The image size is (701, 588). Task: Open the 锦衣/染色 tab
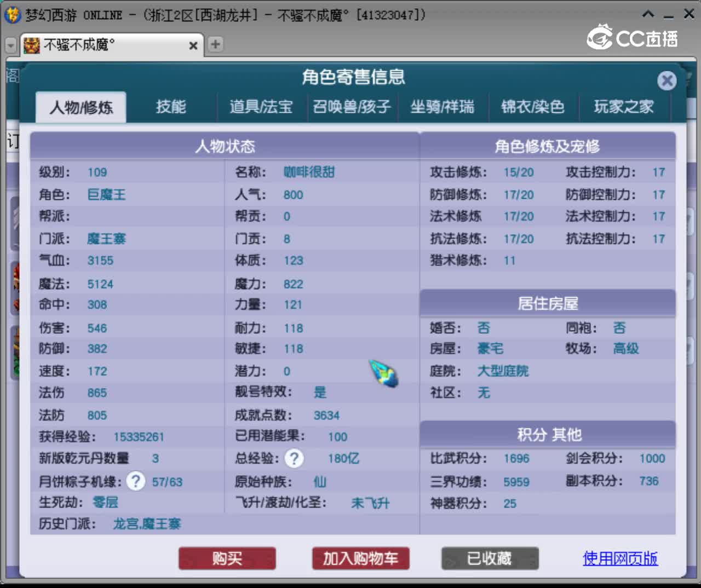[x=533, y=106]
